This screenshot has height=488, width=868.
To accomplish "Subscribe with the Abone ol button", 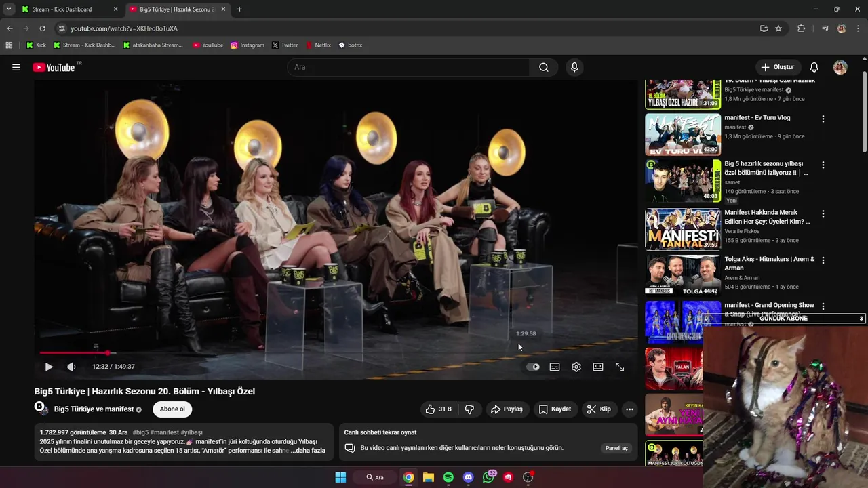I will [x=172, y=409].
